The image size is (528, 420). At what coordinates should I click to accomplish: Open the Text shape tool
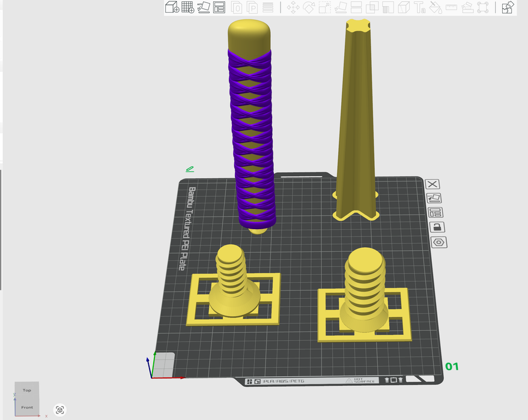click(x=420, y=7)
